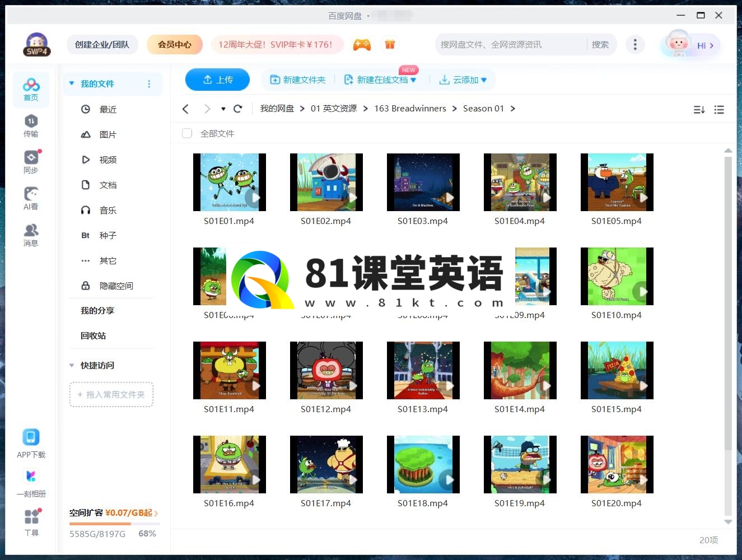Viewport: 742px width, 560px height.
Task: Collapse the 快捷访问 section
Action: point(72,365)
